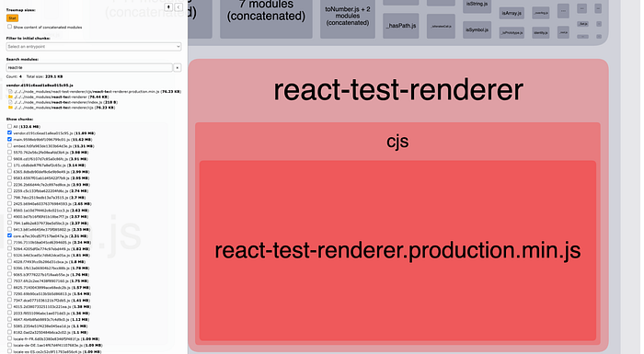Click folder icon of react-test-renderer 76.44 KB result
Screen dimensions: 644x354
point(10,97)
